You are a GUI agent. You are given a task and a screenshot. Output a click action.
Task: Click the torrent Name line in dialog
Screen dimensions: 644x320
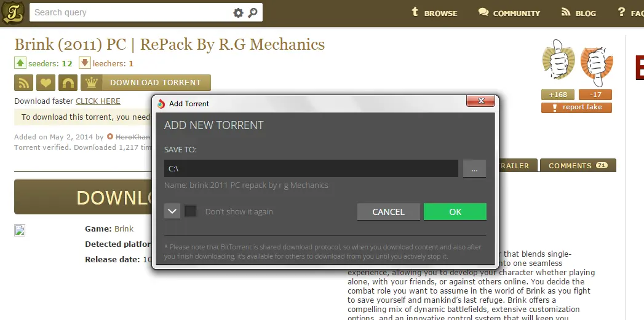pos(246,185)
